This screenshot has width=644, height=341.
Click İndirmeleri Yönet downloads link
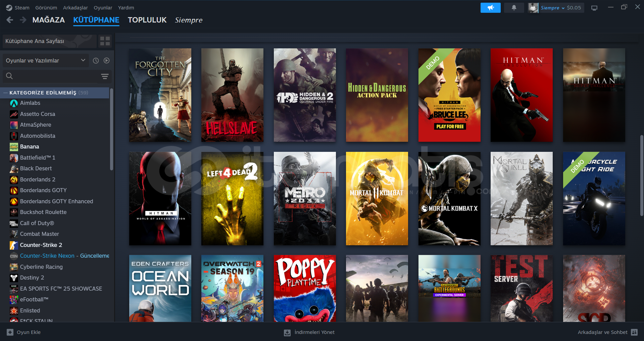coord(314,332)
